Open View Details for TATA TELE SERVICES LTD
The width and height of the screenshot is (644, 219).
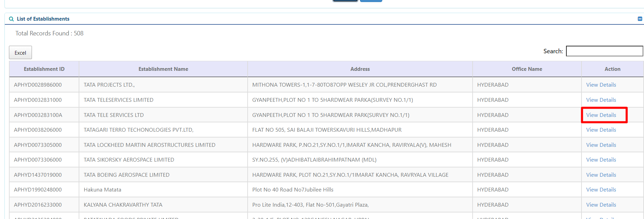pos(601,115)
